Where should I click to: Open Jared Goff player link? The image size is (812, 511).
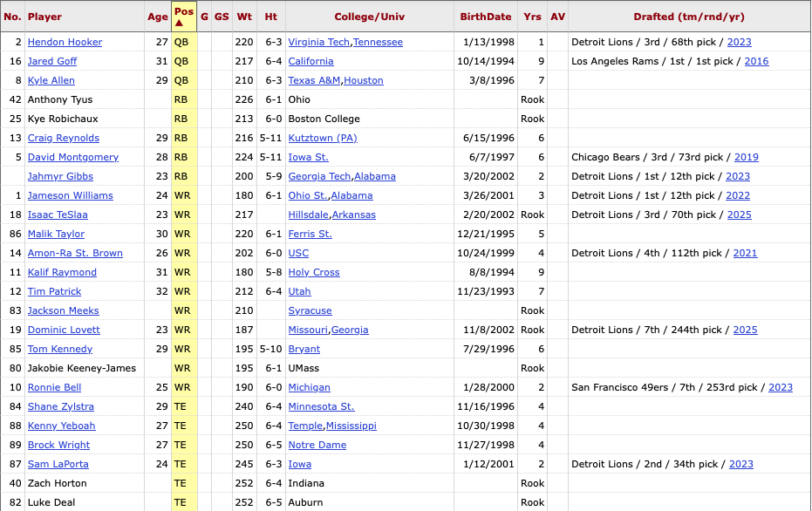click(51, 61)
